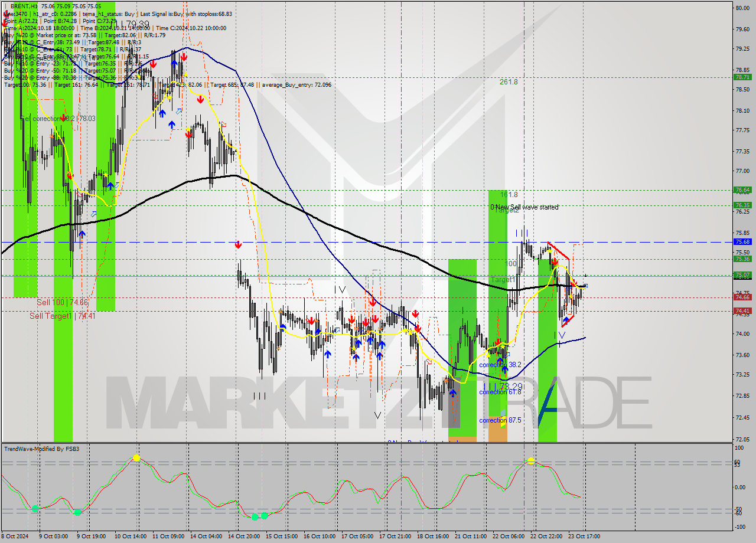756x543 pixels.
Task: Click the 261.8 Fibonacci level label
Action: (509, 82)
